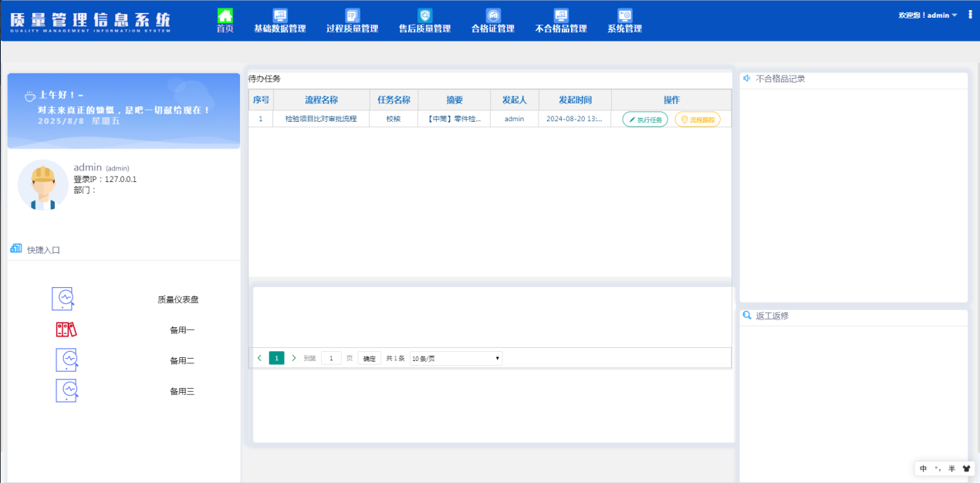Viewport: 980px width, 483px height.
Task: Open the 10条/页 page size dropdown
Action: [x=455, y=358]
